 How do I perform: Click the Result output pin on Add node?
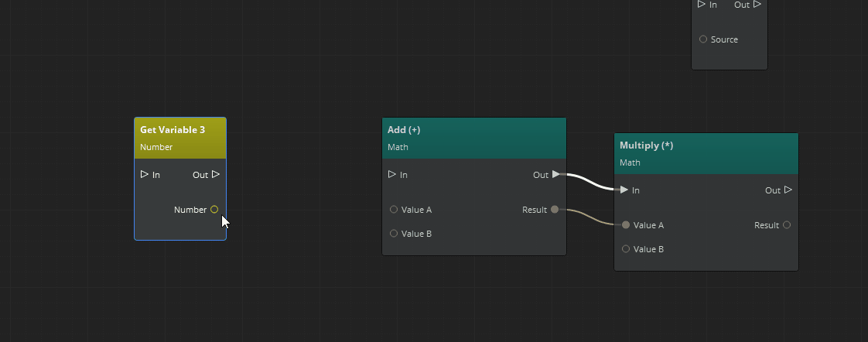pyautogui.click(x=555, y=210)
